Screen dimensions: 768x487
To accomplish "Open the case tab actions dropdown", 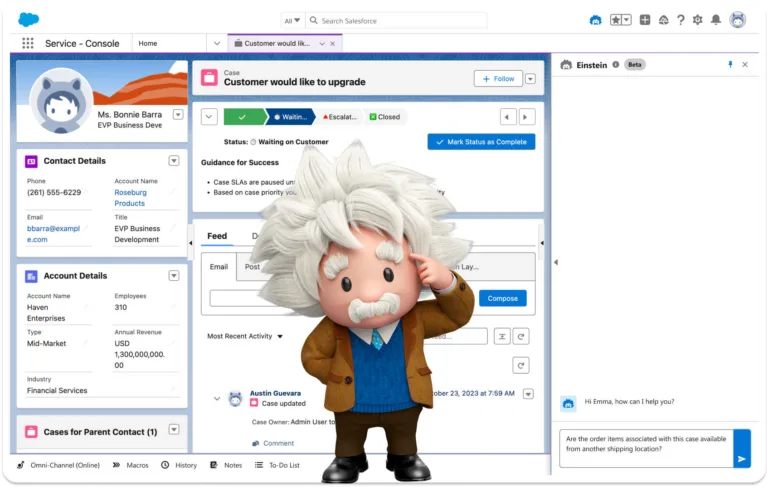I will [x=322, y=44].
